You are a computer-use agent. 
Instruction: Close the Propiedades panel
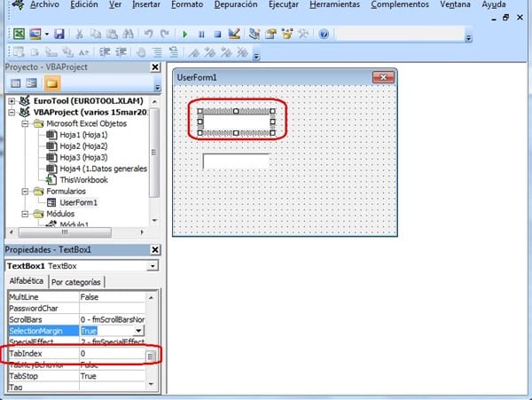(155, 250)
